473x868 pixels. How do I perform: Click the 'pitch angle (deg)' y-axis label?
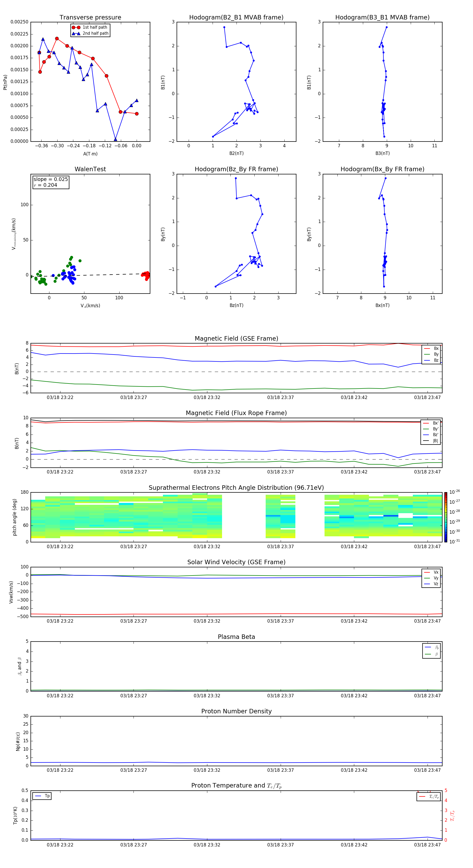coord(14,517)
